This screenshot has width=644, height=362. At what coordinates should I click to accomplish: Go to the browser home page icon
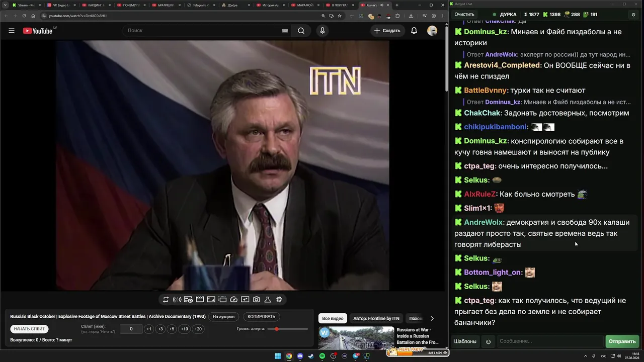(x=33, y=16)
